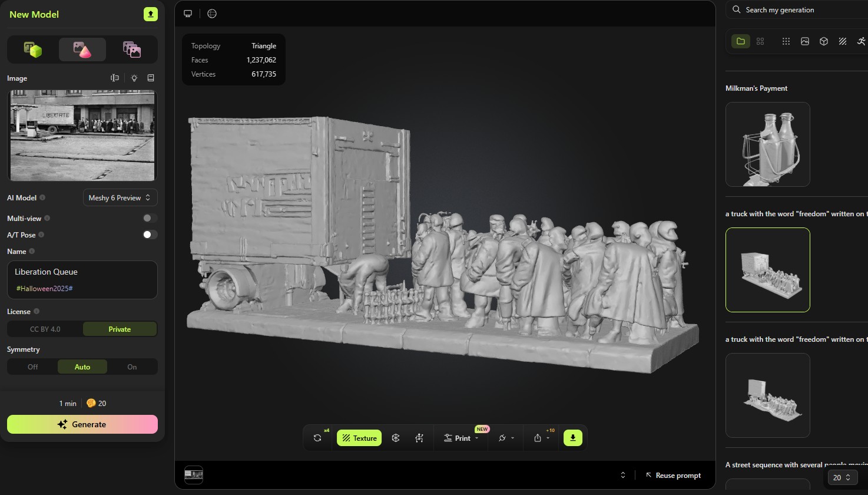This screenshot has height=495, width=868.
Task: Set Symmetry to Off
Action: [33, 367]
